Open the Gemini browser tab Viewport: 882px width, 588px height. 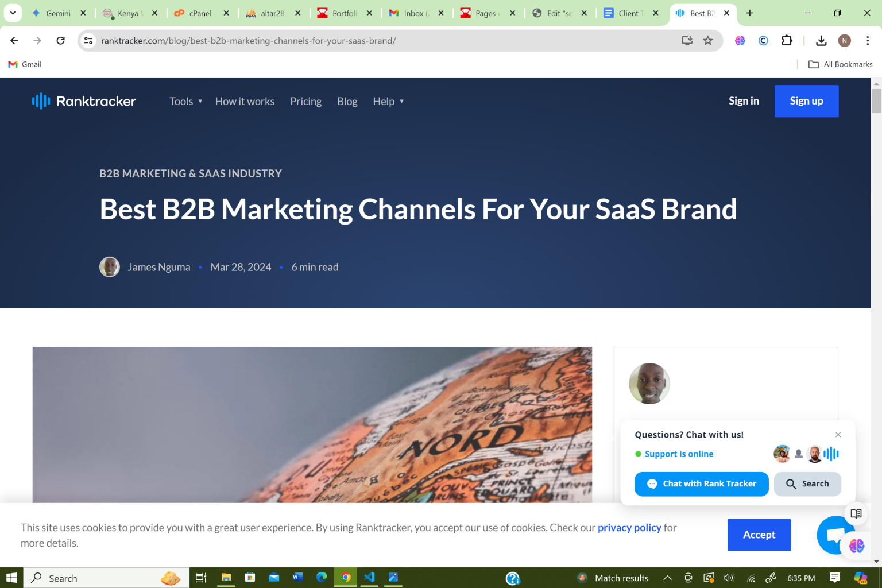pyautogui.click(x=51, y=13)
